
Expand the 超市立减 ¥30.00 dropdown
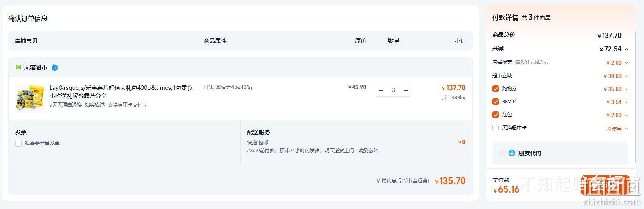coord(626,76)
